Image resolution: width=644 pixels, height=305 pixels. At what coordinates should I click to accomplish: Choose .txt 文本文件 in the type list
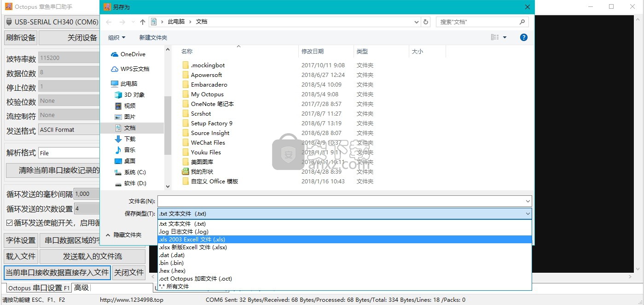pos(345,224)
